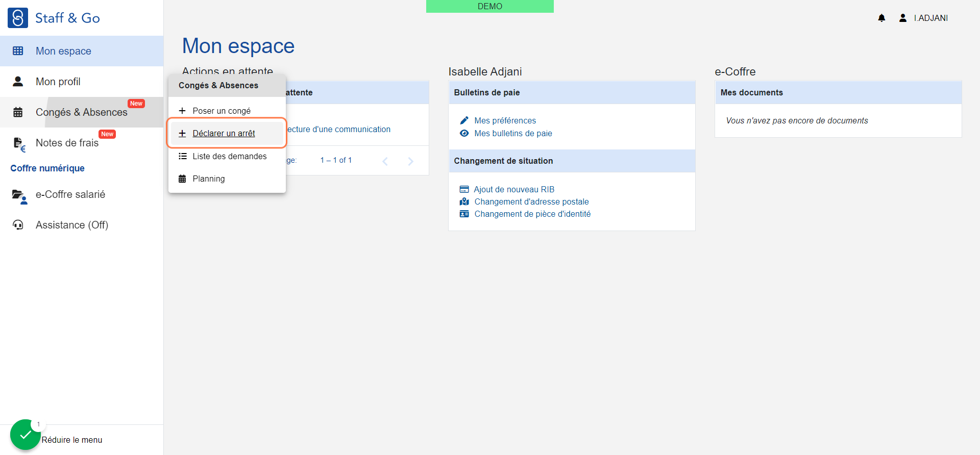980x455 pixels.
Task: Open the communication link in Actions en attente
Action: [x=338, y=129]
